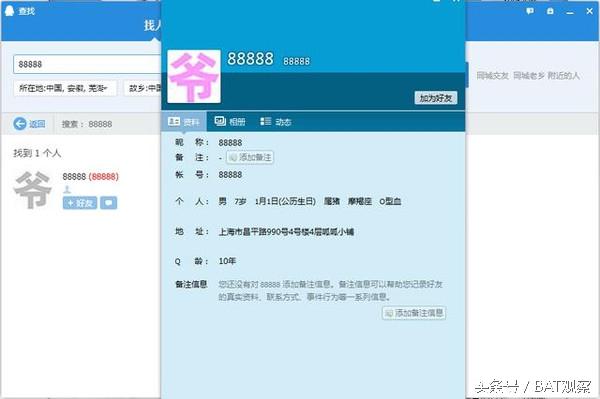Screen dimensions: 600x399
Task: Open the feedback speech bubble icon in title bar
Action: (530, 11)
